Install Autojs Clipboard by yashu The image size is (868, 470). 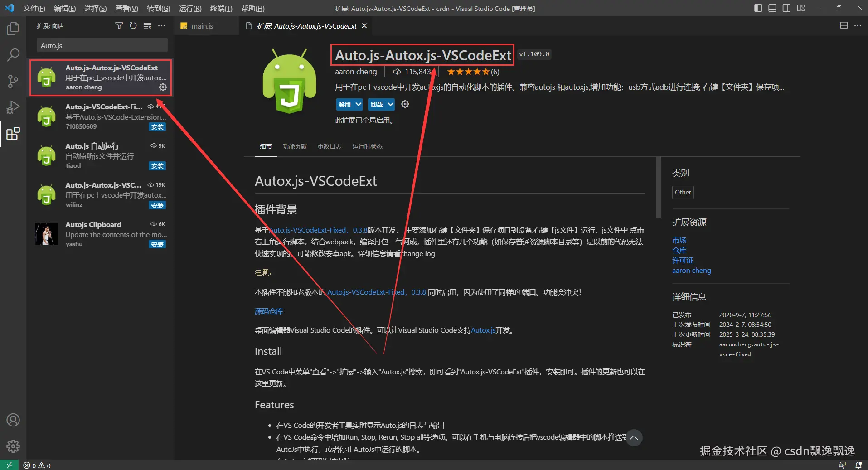[x=157, y=244]
